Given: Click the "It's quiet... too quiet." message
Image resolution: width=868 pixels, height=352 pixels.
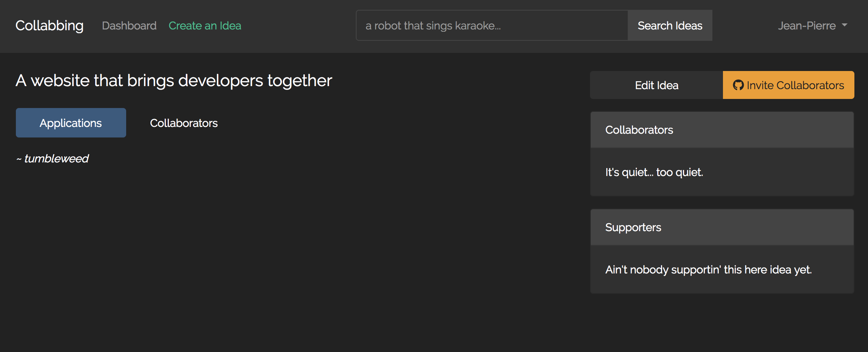Looking at the screenshot, I should 654,172.
